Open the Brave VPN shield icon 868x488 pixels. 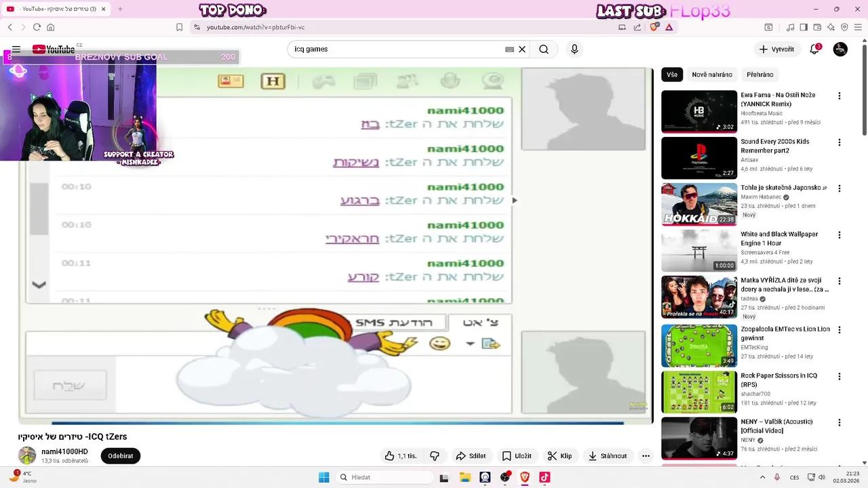844,27
